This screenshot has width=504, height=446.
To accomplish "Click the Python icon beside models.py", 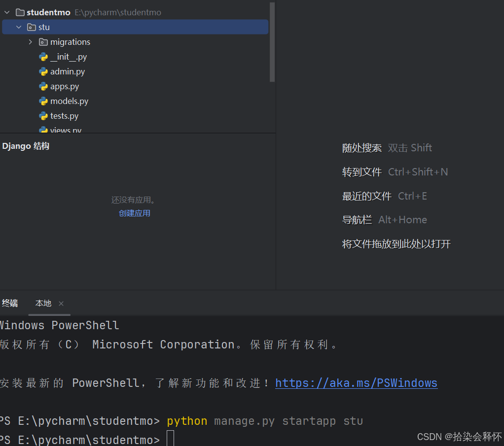I will click(x=44, y=101).
